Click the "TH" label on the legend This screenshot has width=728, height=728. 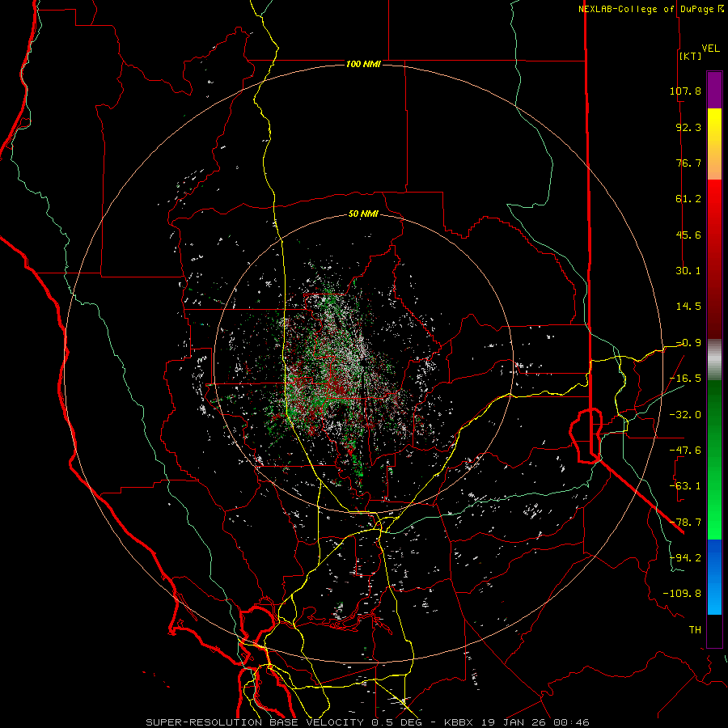point(695,630)
